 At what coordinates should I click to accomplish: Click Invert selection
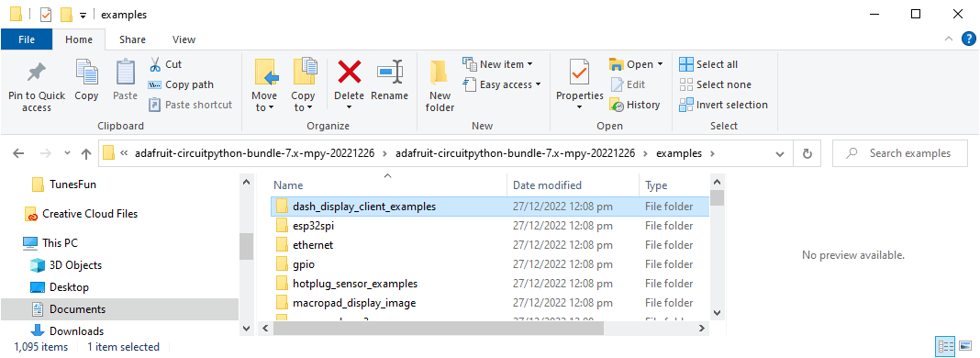[x=724, y=105]
